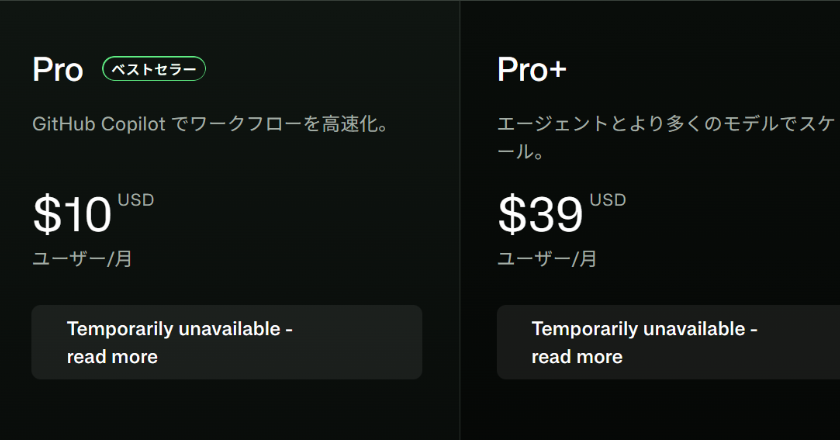The height and width of the screenshot is (440, 840).
Task: Select the Pro plan heading
Action: [58, 69]
